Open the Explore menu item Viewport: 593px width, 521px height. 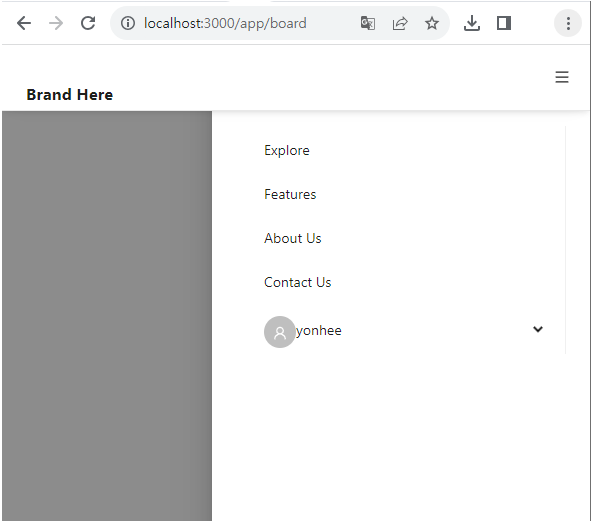[x=287, y=150]
